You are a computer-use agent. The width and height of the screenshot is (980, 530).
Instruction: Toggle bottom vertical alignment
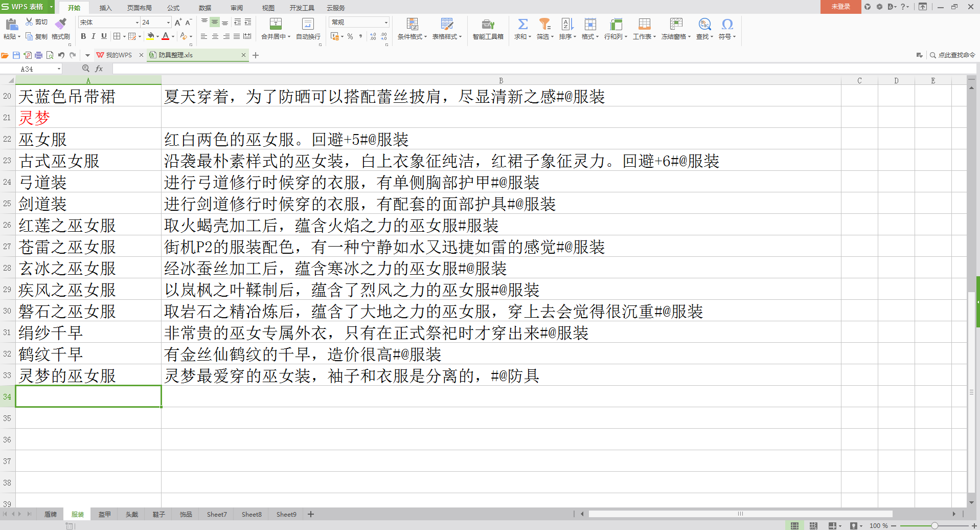click(225, 22)
